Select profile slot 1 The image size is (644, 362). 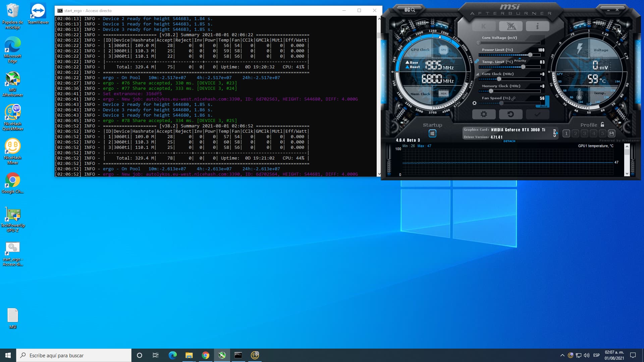tap(566, 133)
